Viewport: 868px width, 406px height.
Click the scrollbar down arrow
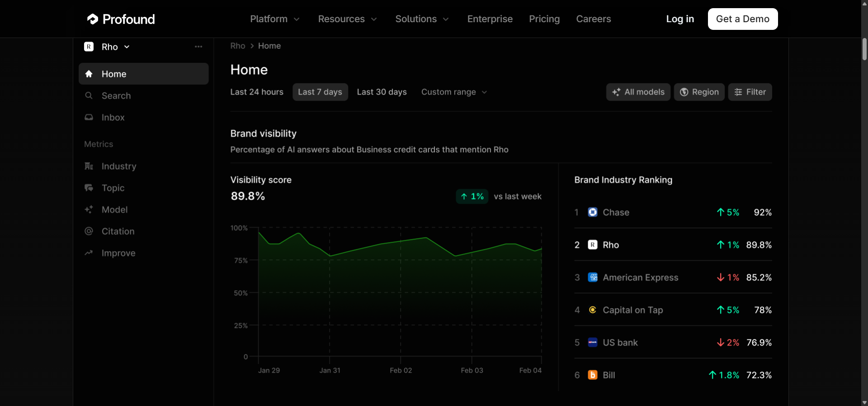(x=864, y=402)
